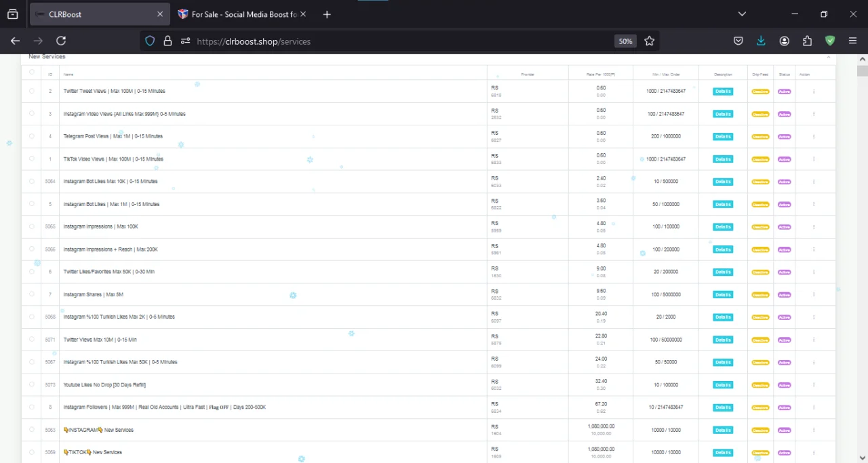Close the CLRBoost tab
The height and width of the screenshot is (463, 868).
pos(160,14)
